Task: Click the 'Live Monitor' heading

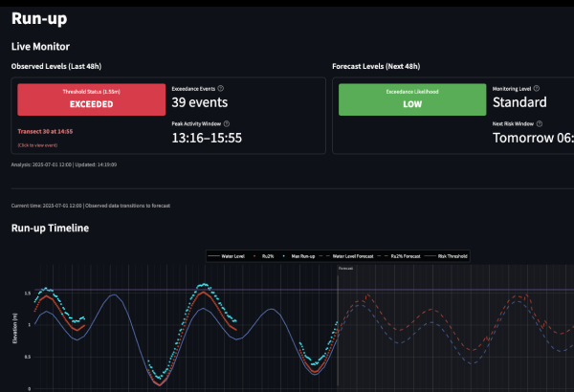Action: (x=40, y=47)
